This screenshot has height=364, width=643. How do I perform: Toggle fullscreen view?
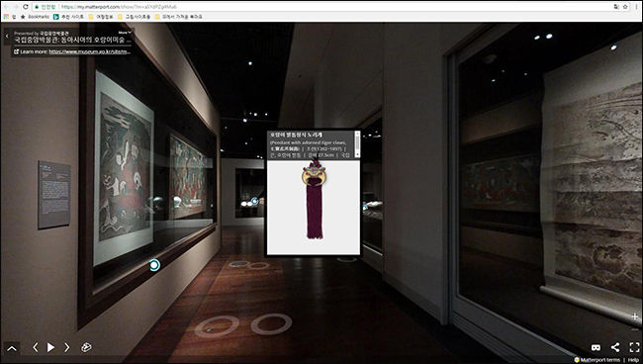[x=634, y=347]
